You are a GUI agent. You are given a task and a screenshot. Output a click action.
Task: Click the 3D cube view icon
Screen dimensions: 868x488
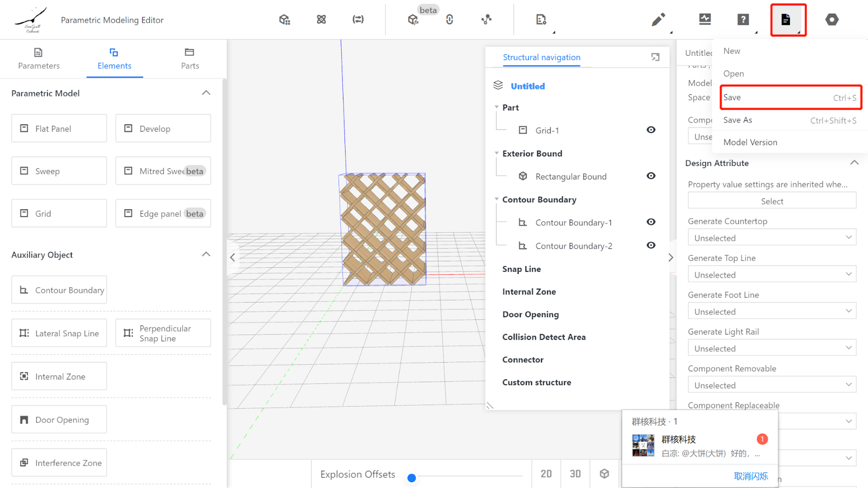604,474
